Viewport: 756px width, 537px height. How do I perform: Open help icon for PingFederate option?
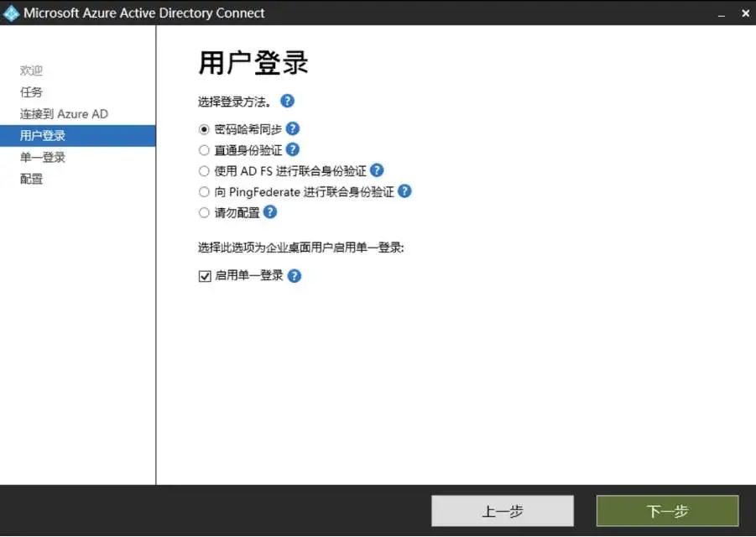405,191
